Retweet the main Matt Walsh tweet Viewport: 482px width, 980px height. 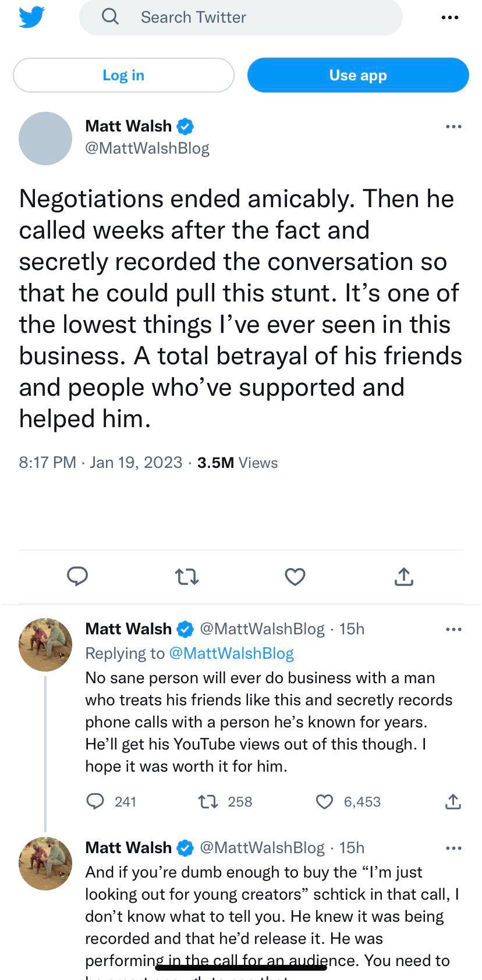(x=187, y=577)
